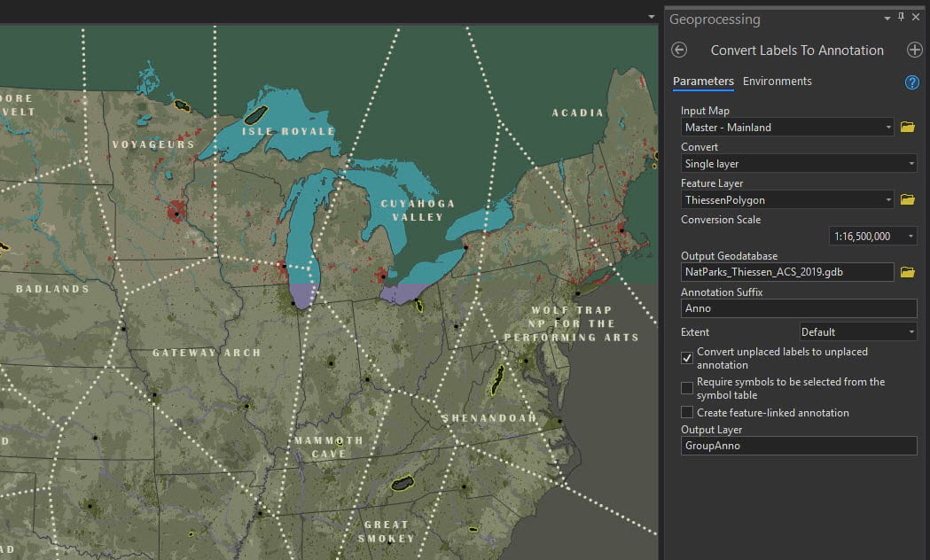Click the GREAT SMOKEY map label
Viewport: 930px width, 560px height.
(x=387, y=532)
